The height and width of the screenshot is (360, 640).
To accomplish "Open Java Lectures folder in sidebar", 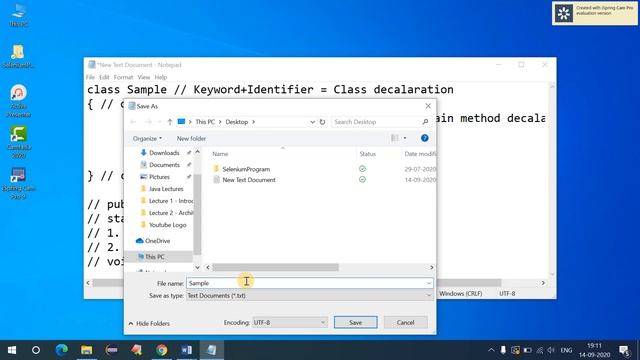I will pos(166,189).
